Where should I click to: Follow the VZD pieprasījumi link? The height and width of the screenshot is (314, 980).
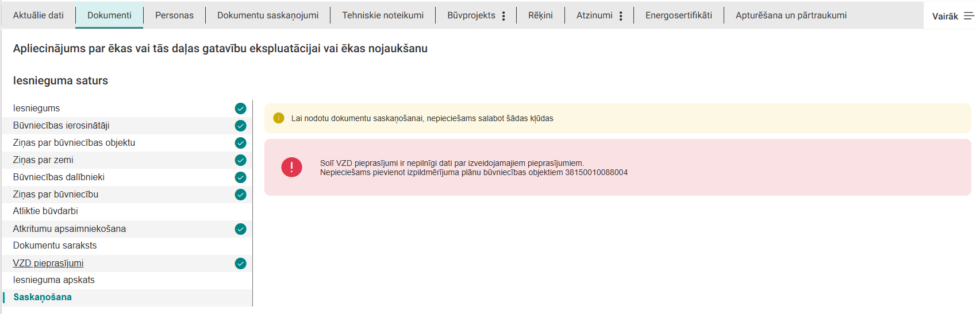click(48, 263)
